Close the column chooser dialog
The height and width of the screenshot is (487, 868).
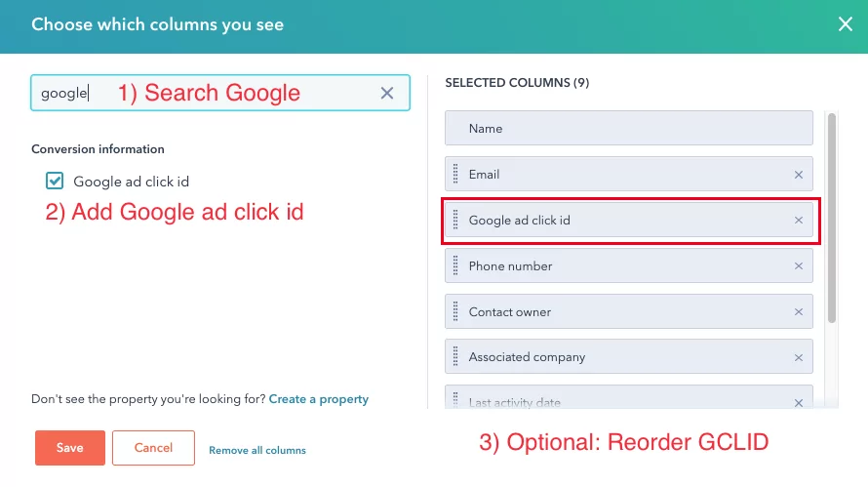[x=845, y=24]
